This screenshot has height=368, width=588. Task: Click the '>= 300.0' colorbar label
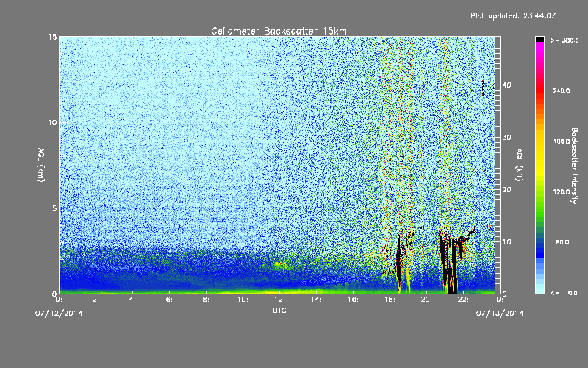click(x=564, y=40)
